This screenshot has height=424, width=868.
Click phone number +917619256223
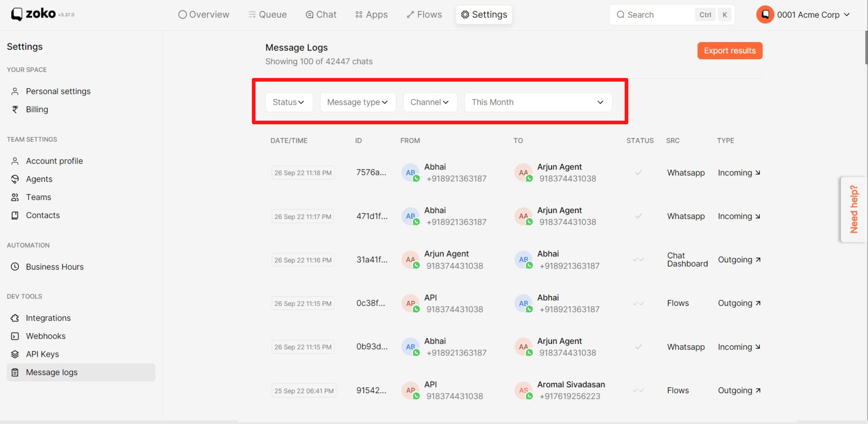[570, 396]
